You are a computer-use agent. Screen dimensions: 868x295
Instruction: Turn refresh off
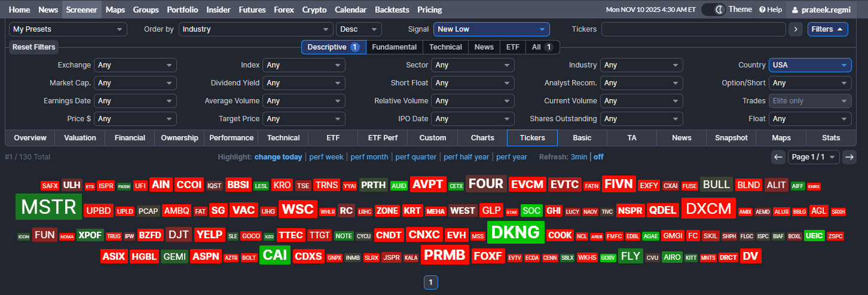(x=598, y=157)
